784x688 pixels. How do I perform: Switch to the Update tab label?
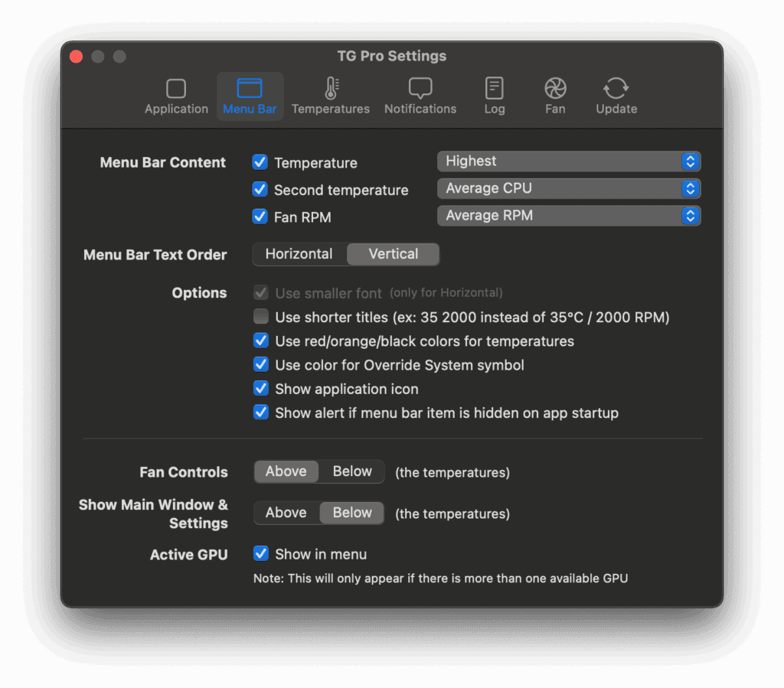(x=616, y=109)
